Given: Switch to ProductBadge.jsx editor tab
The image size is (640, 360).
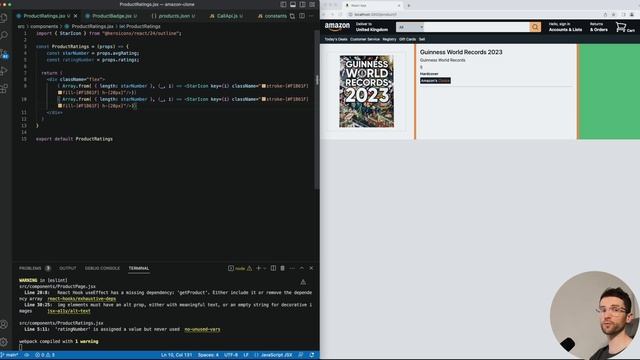Looking at the screenshot, I should pos(111,16).
